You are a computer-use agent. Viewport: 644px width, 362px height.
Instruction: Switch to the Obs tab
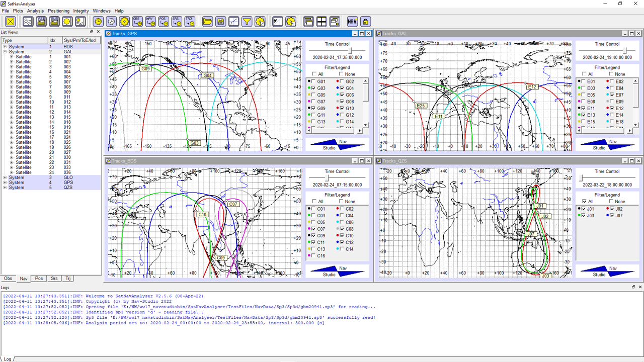pyautogui.click(x=8, y=279)
